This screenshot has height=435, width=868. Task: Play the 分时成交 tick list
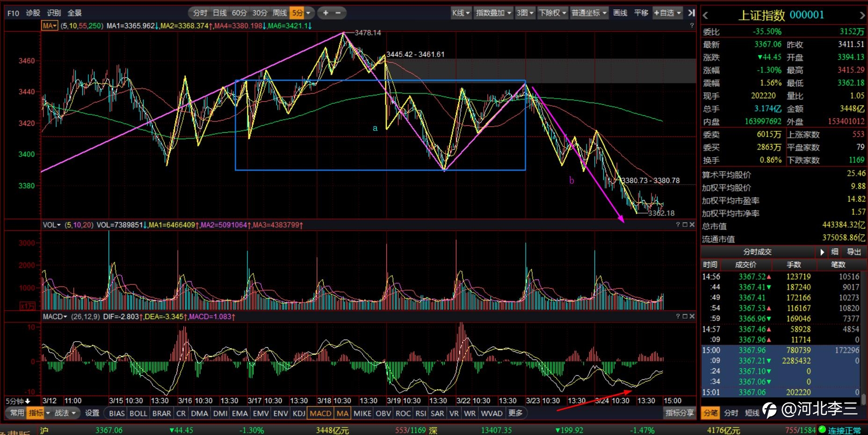(x=822, y=252)
